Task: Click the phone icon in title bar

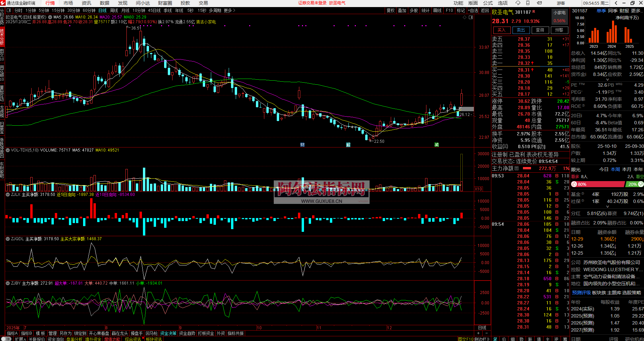Action: 528,3
